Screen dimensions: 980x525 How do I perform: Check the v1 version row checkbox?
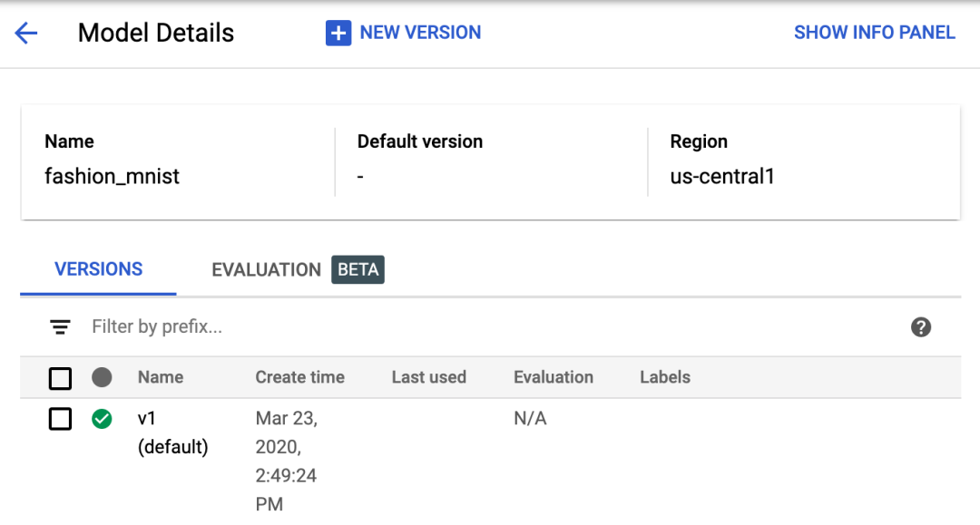click(x=60, y=419)
